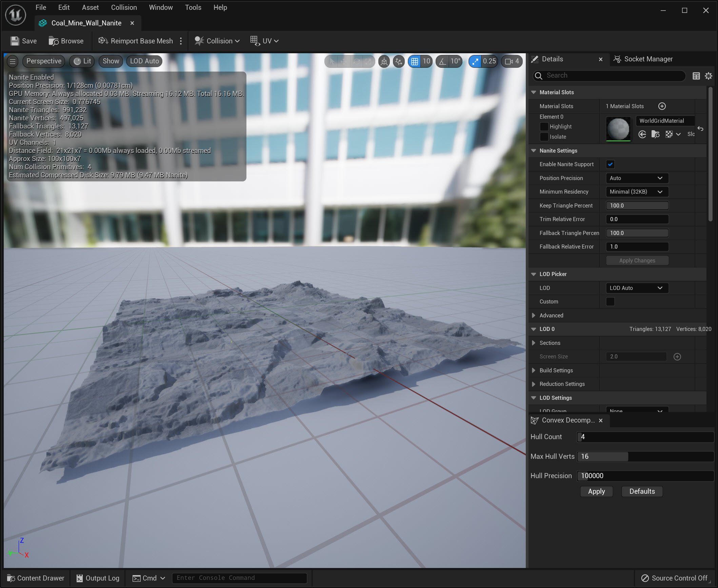
Task: Click the viewport hamburger options icon
Action: [13, 61]
